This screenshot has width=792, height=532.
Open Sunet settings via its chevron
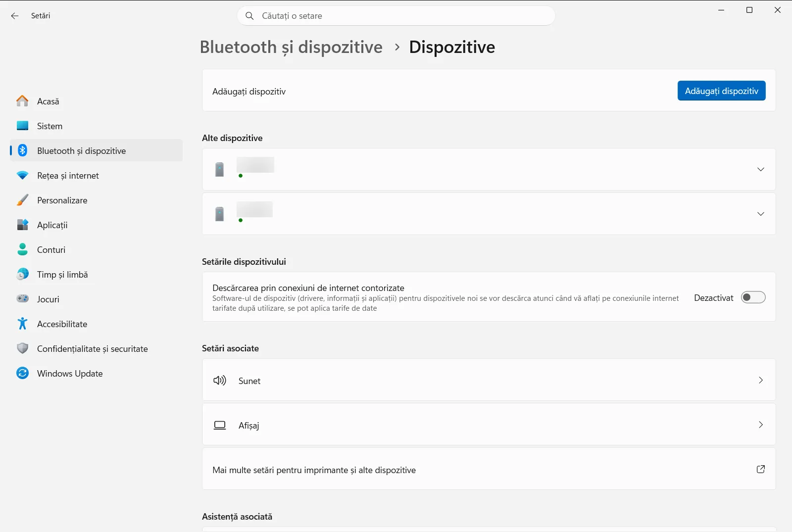(x=761, y=380)
